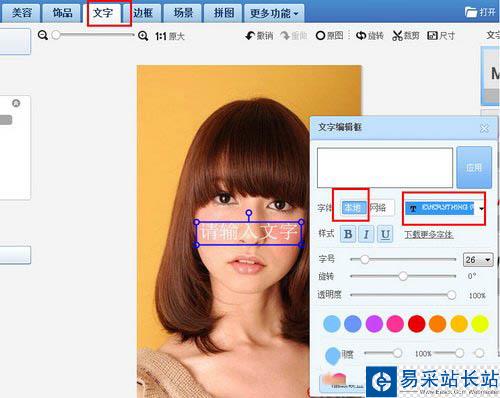Click the 字号 font size slider handle
The height and width of the screenshot is (398, 500).
365,259
